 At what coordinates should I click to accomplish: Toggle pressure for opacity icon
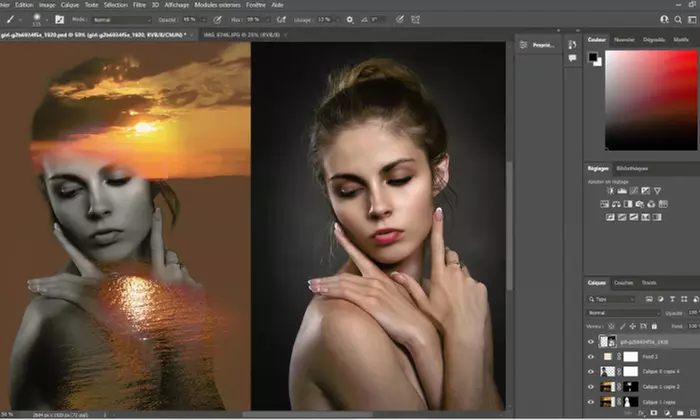pos(217,20)
